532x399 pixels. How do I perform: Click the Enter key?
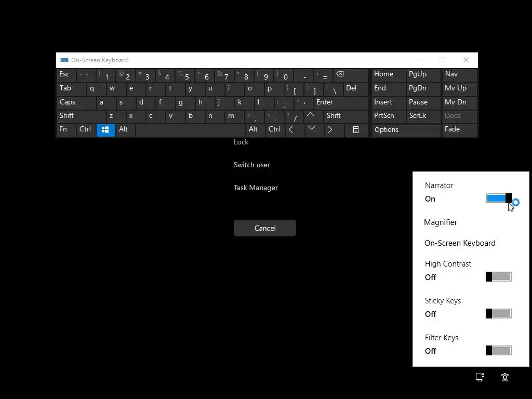pyautogui.click(x=341, y=102)
